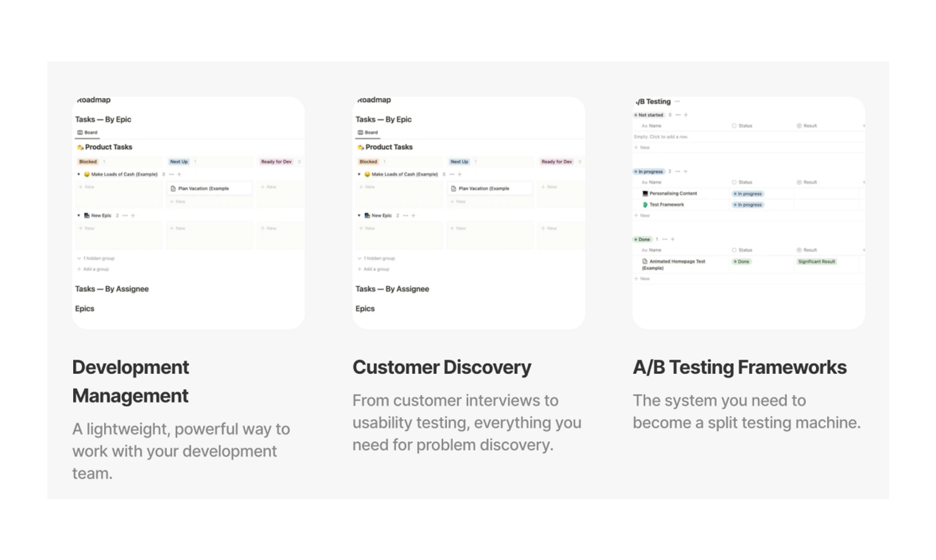Screen dimensions: 936x560
Task: Click Blocked tag in Customer Discovery preview
Action: (368, 162)
